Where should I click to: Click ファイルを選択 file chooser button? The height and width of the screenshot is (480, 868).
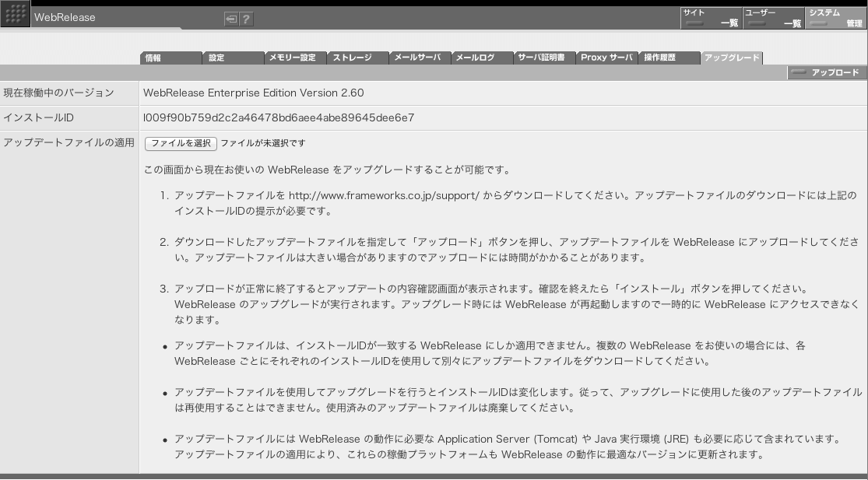point(181,143)
